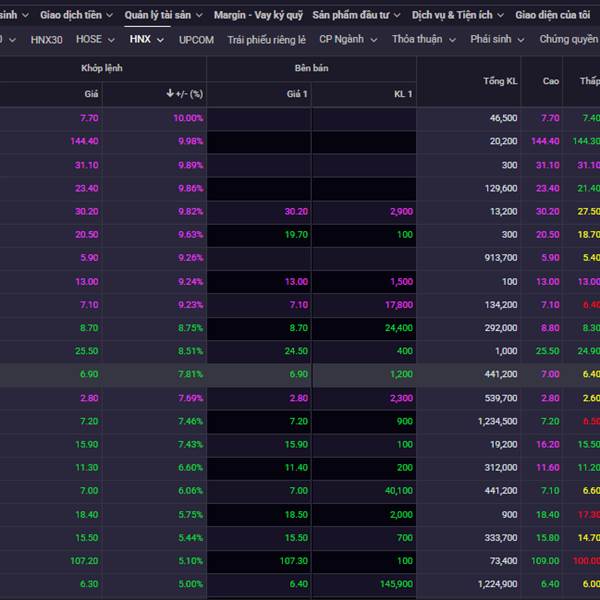Select Margin - Vay ký quỹ menu
The height and width of the screenshot is (600, 600).
coord(257,15)
